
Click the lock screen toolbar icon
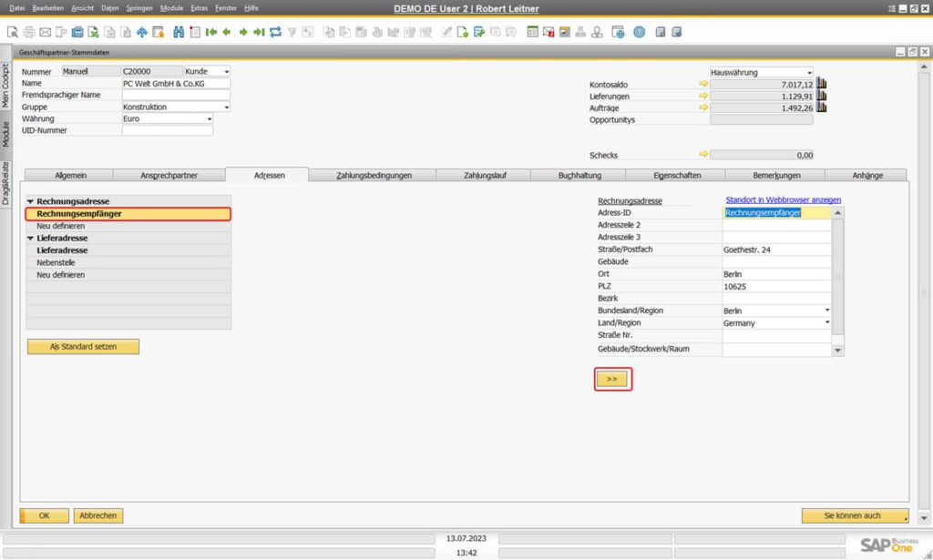coord(159,32)
